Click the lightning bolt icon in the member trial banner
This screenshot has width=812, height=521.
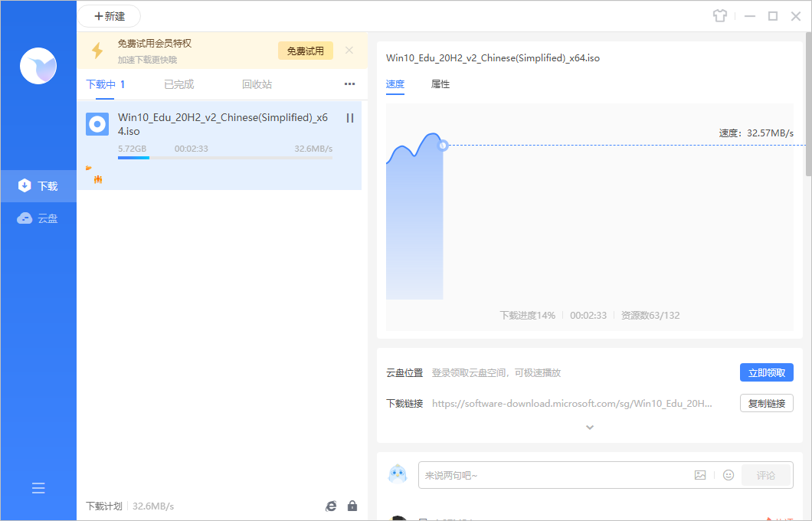(97, 51)
